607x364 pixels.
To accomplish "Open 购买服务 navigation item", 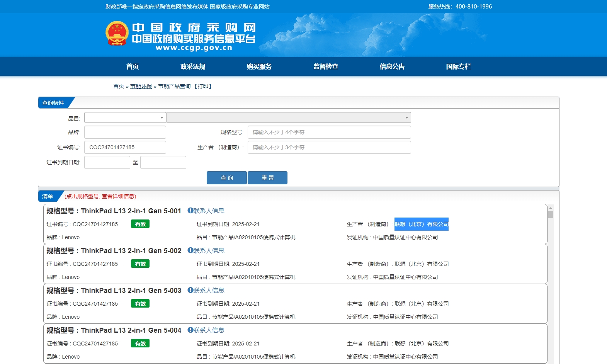I will 259,66.
